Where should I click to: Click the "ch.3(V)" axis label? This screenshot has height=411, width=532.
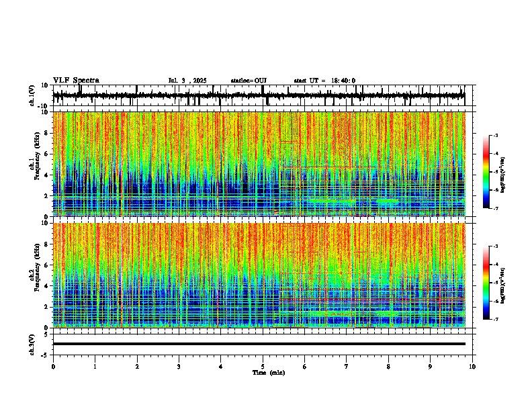click(x=32, y=345)
